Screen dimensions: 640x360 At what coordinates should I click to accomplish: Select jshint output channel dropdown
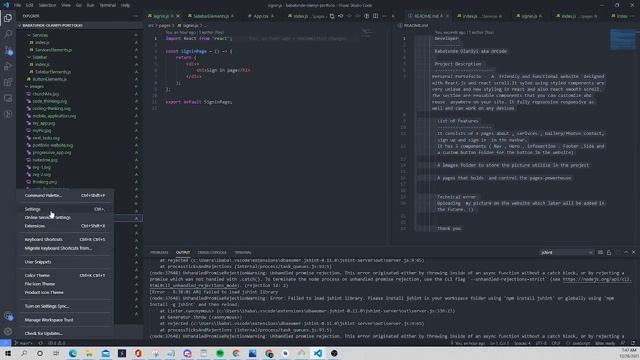click(x=567, y=253)
